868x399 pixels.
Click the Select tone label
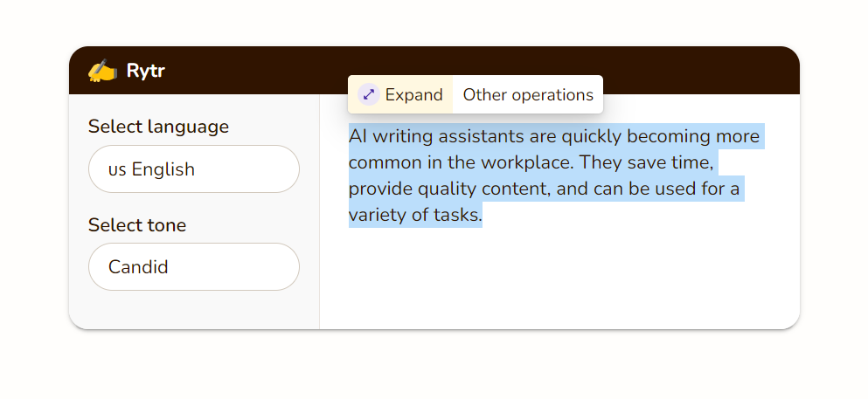tap(137, 225)
